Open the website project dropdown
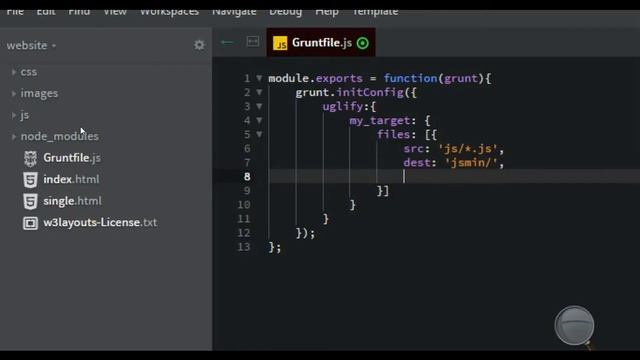This screenshot has width=640, height=360. point(31,45)
